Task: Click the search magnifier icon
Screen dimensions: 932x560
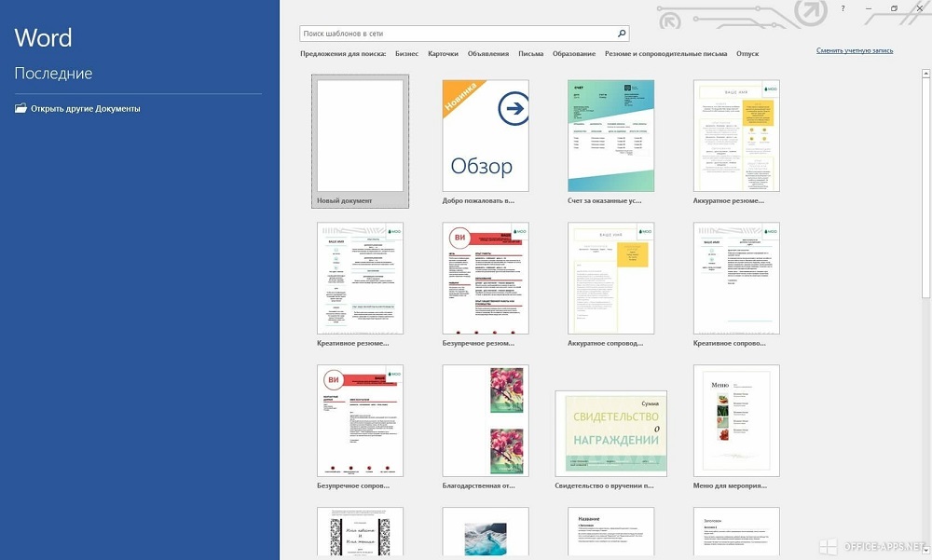Action: [622, 34]
